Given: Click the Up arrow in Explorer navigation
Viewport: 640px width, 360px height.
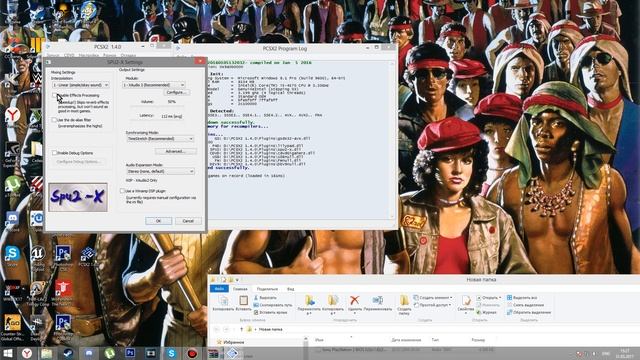Looking at the screenshot, I should (x=242, y=329).
